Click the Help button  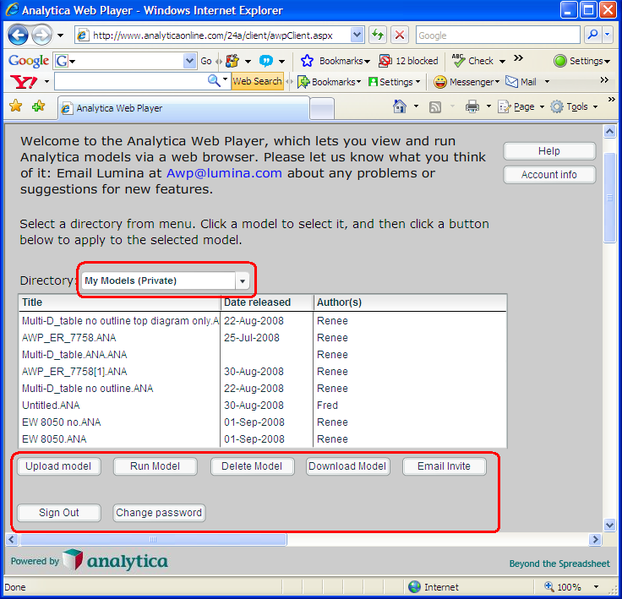tap(549, 151)
